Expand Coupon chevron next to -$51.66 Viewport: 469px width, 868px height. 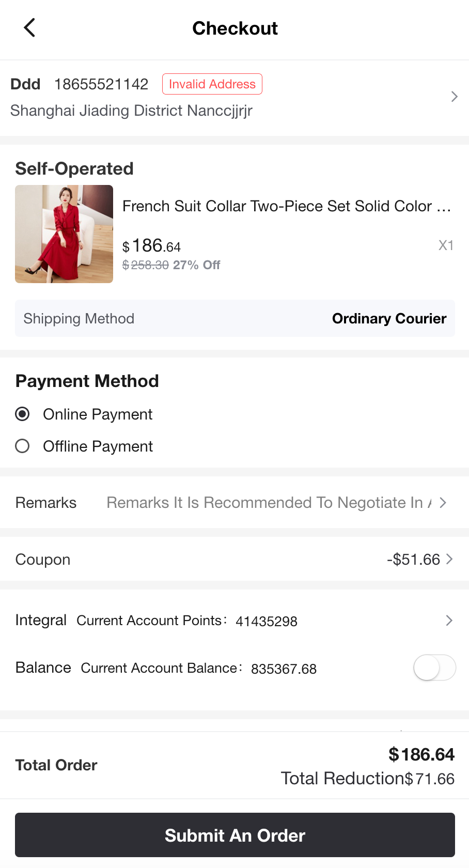(449, 559)
